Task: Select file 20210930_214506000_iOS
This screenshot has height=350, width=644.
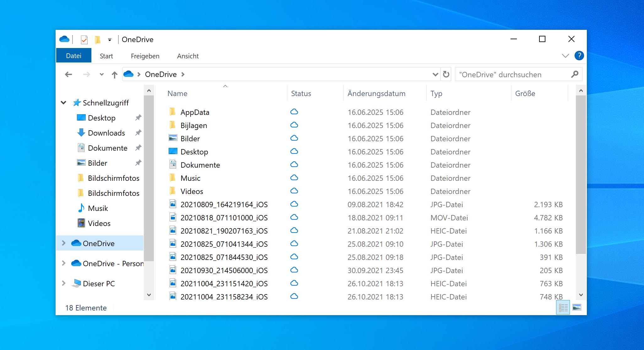Action: tap(224, 270)
